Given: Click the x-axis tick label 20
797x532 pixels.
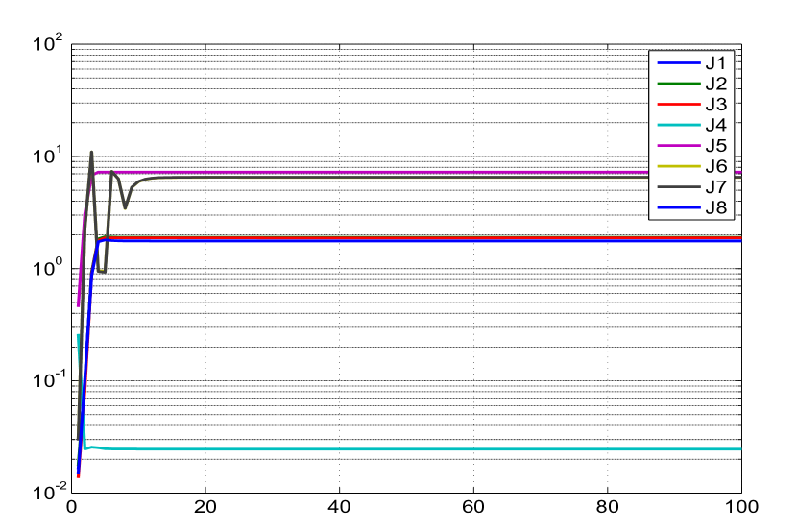Looking at the screenshot, I should tap(205, 506).
